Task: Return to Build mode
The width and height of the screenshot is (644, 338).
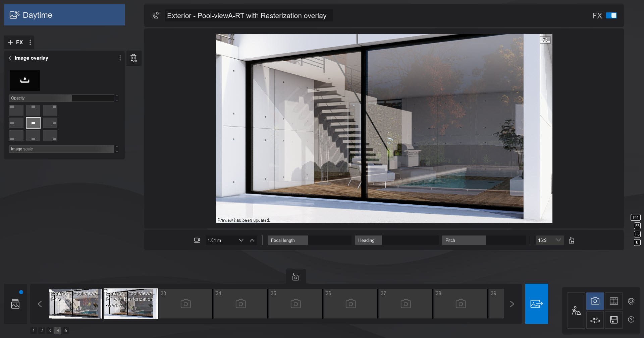Action: [x=576, y=311]
